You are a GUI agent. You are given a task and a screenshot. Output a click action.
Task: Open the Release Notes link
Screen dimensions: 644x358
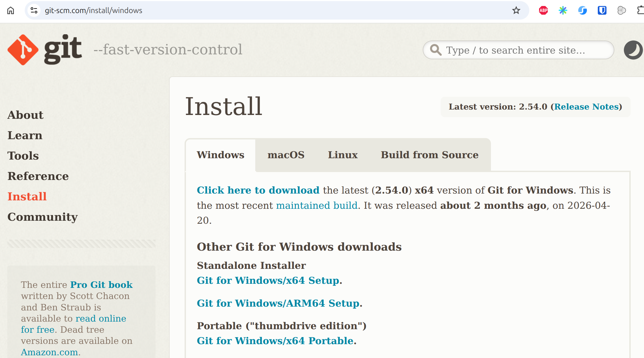(587, 107)
